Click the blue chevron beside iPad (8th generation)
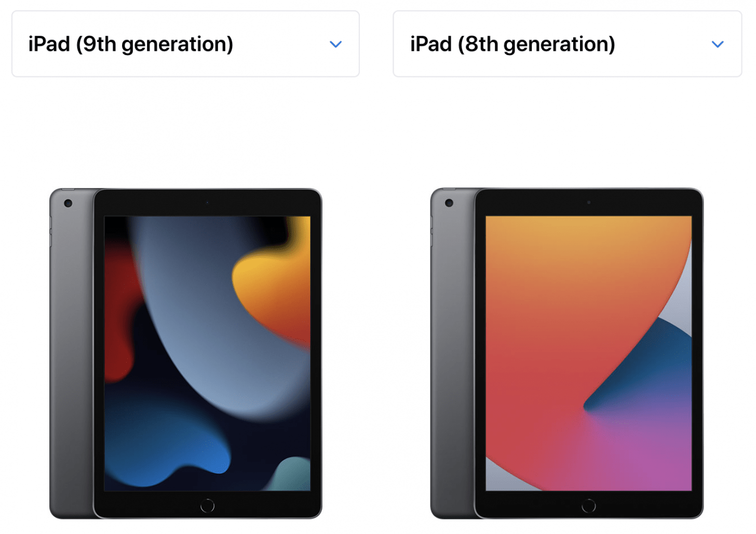 (718, 45)
